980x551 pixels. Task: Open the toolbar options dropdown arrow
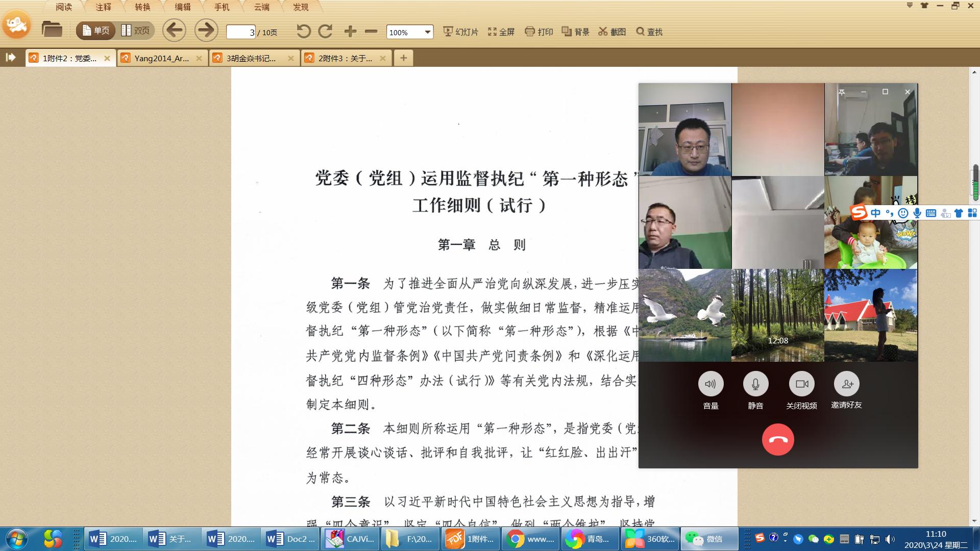tap(909, 6)
